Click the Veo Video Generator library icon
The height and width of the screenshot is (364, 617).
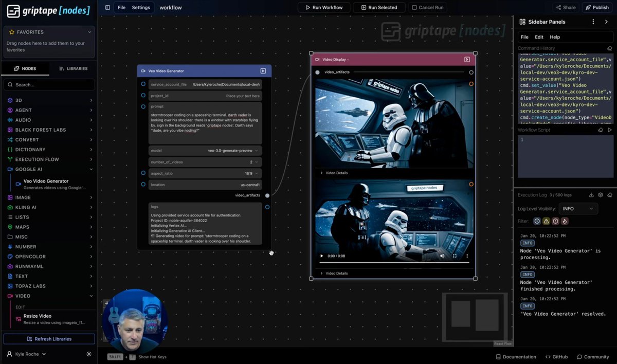pos(18,184)
